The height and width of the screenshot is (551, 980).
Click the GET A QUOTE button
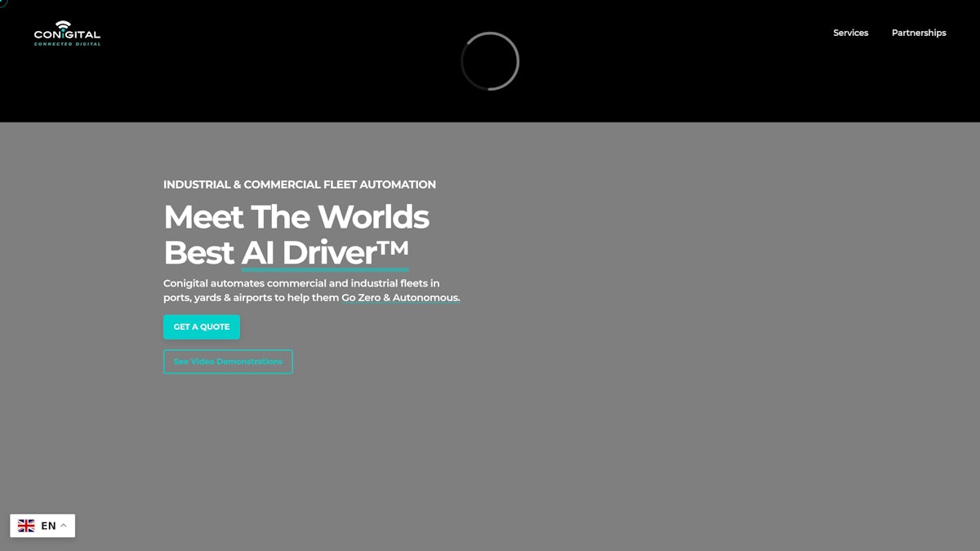(x=202, y=327)
